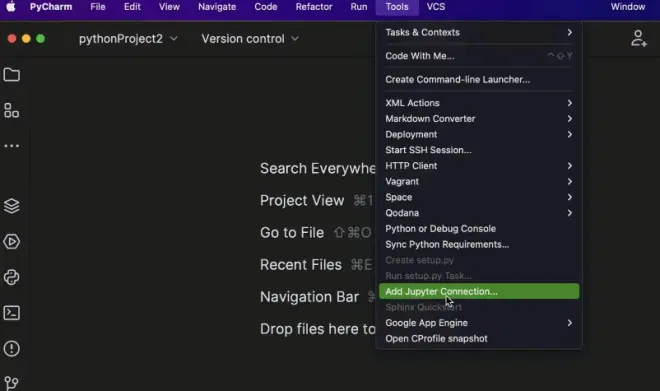Open the Git branch tool window icon
The image size is (660, 391).
coord(11,383)
